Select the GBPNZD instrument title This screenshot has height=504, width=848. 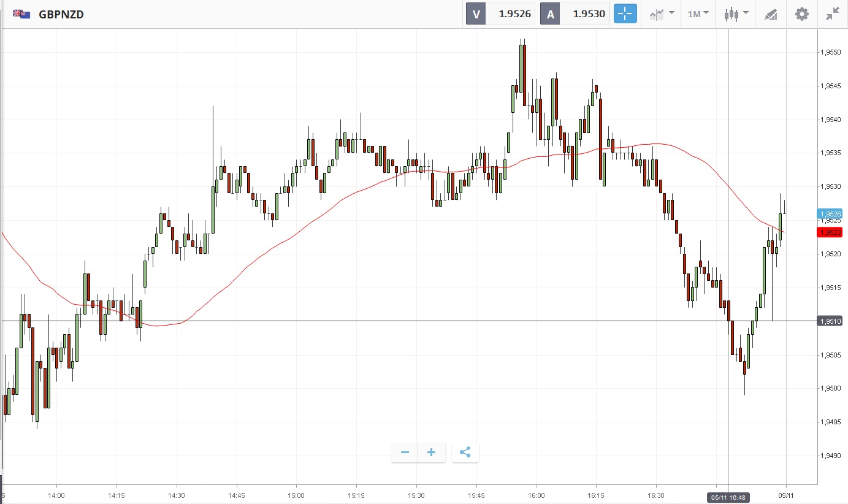[61, 14]
